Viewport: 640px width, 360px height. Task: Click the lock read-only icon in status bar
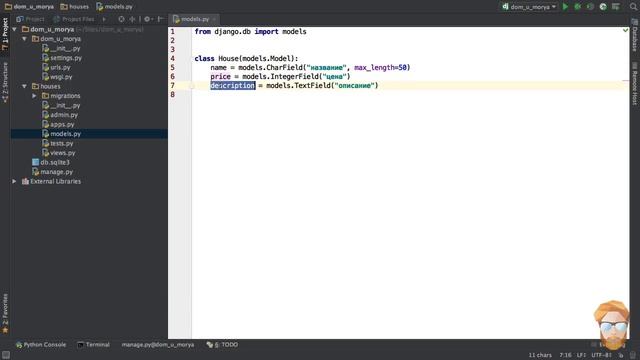pyautogui.click(x=621, y=355)
